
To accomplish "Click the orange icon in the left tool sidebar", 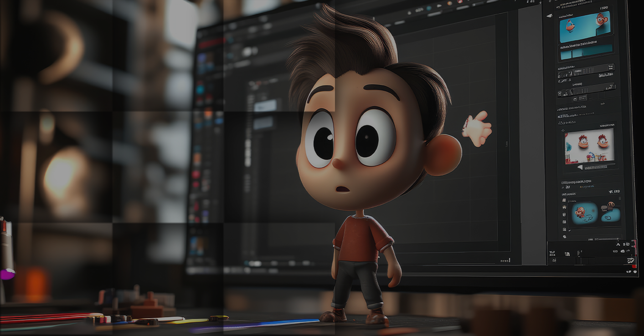I will click(208, 114).
